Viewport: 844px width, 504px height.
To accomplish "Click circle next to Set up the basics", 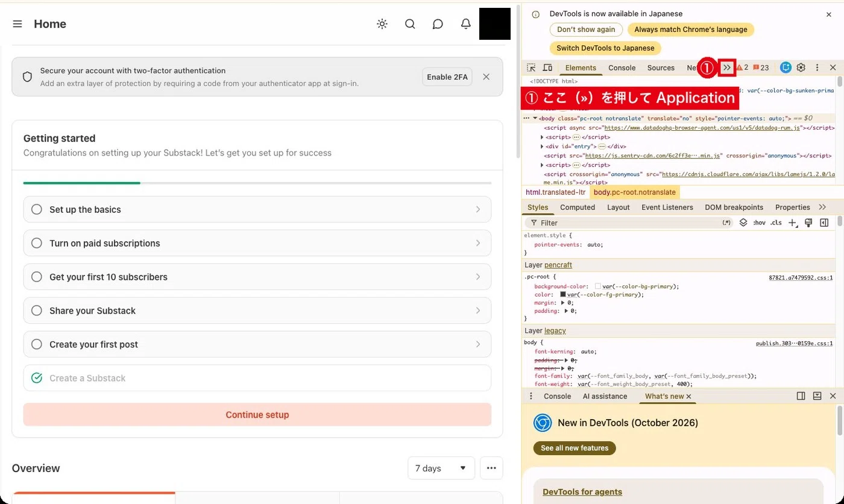I will 37,209.
